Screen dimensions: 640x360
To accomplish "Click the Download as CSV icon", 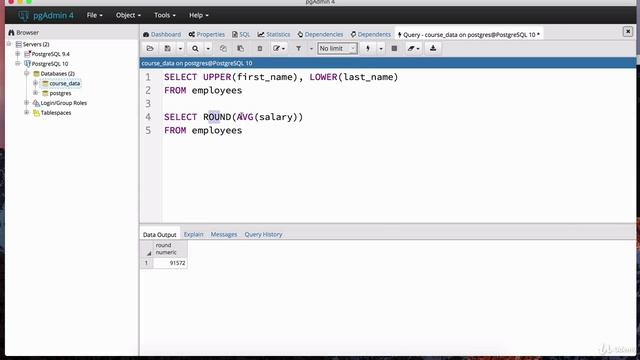I will (x=433, y=49).
